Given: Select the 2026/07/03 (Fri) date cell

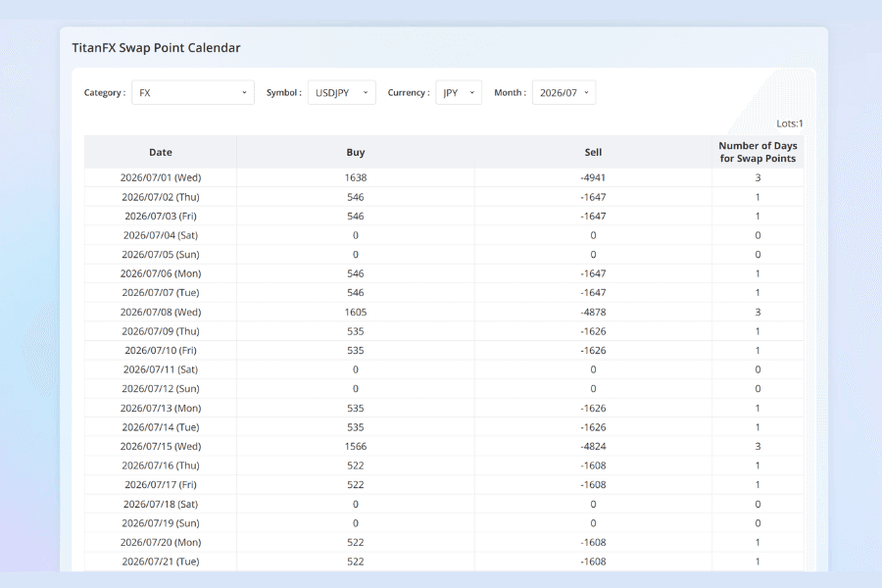Looking at the screenshot, I should pyautogui.click(x=161, y=216).
